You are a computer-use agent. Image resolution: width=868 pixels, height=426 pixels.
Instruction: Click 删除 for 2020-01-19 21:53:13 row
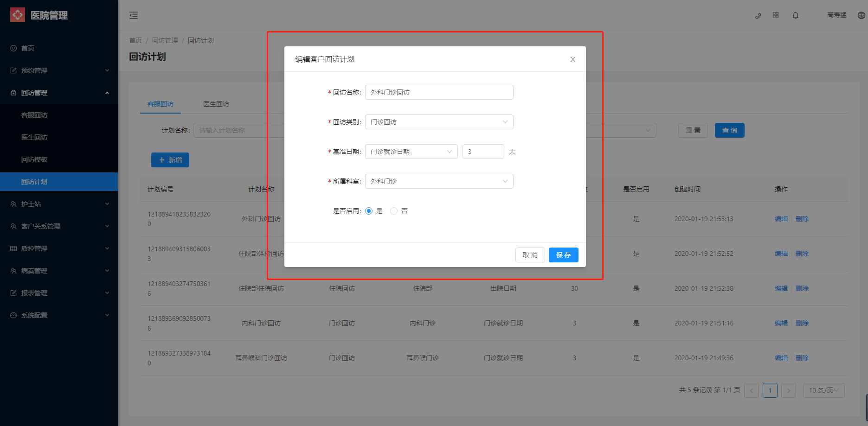[x=802, y=219]
